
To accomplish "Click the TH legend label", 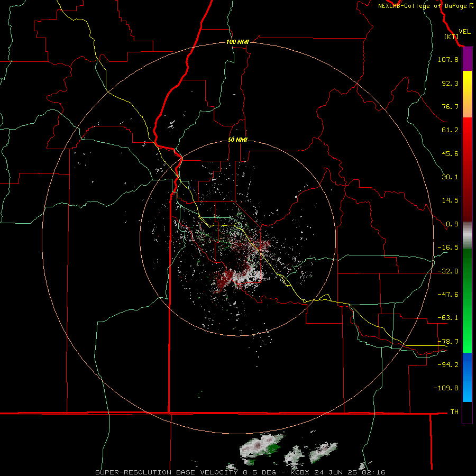I will click(x=454, y=411).
